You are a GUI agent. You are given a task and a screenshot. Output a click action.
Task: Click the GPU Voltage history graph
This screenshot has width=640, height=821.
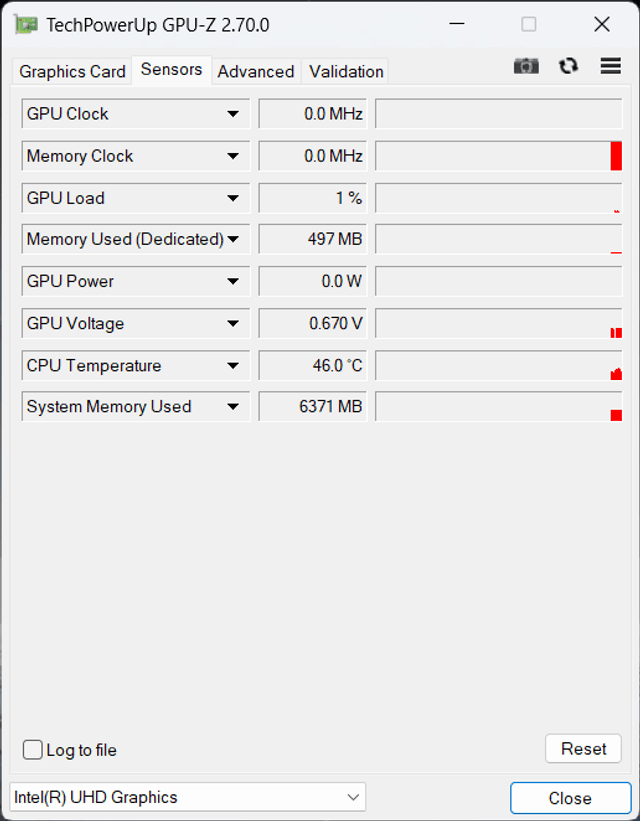499,323
